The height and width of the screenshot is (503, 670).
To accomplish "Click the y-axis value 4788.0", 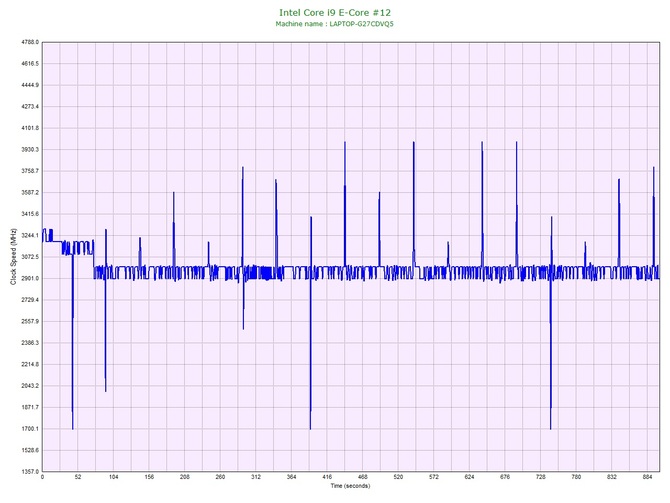I will click(x=30, y=42).
